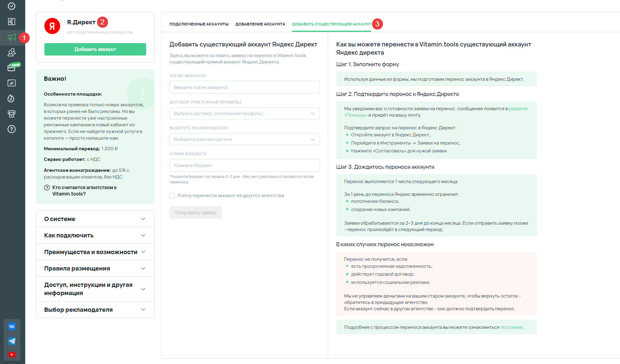Open the wallet icon marked new
The image size is (620, 364).
point(12,68)
